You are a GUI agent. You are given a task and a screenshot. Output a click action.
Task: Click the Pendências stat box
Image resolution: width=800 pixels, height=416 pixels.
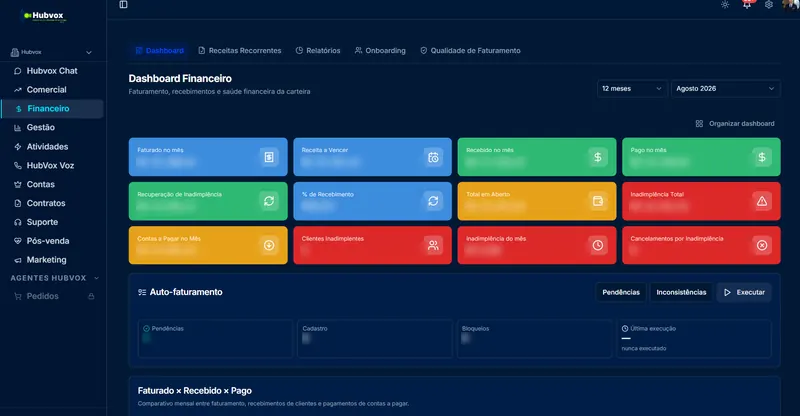tap(215, 338)
